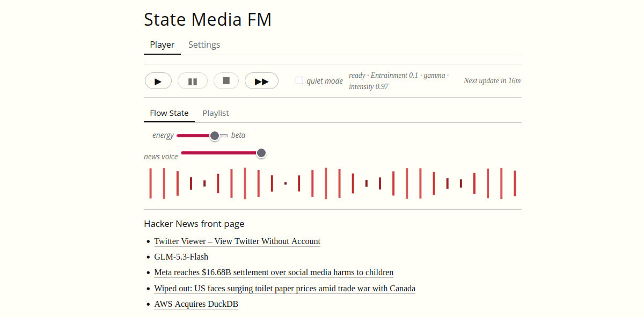This screenshot has height=317, width=644.
Task: Skip ahead with the fast-forward button
Action: tap(262, 81)
